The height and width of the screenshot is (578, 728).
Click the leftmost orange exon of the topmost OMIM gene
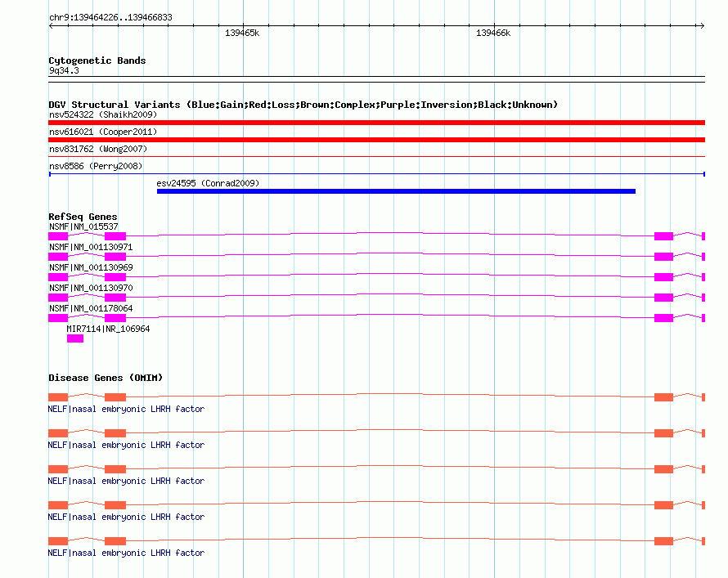click(x=58, y=397)
